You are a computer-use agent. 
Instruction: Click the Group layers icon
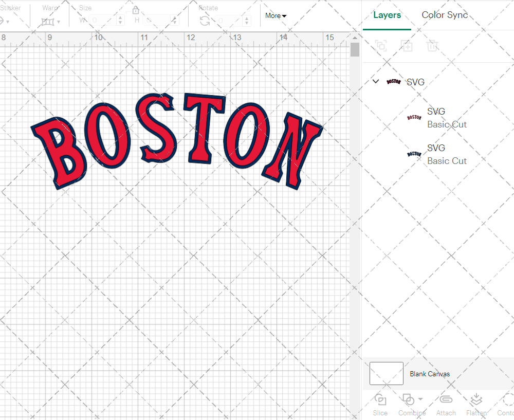click(x=381, y=46)
